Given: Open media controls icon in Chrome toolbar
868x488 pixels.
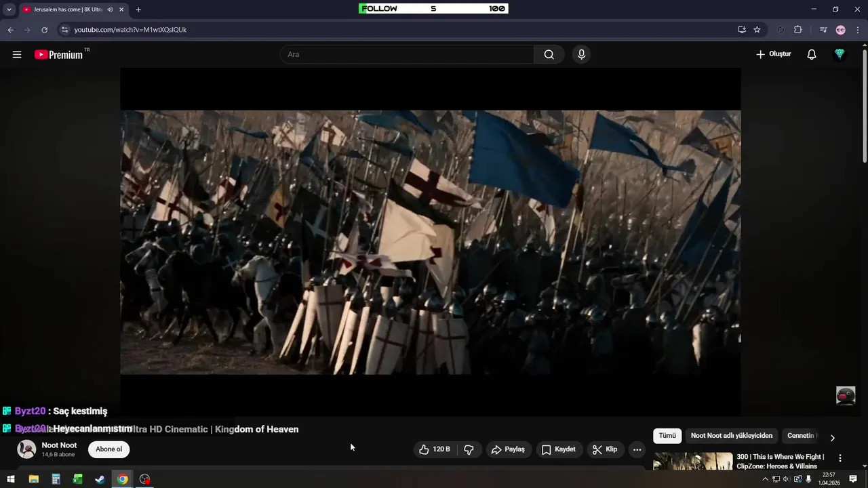Looking at the screenshot, I should tap(823, 30).
